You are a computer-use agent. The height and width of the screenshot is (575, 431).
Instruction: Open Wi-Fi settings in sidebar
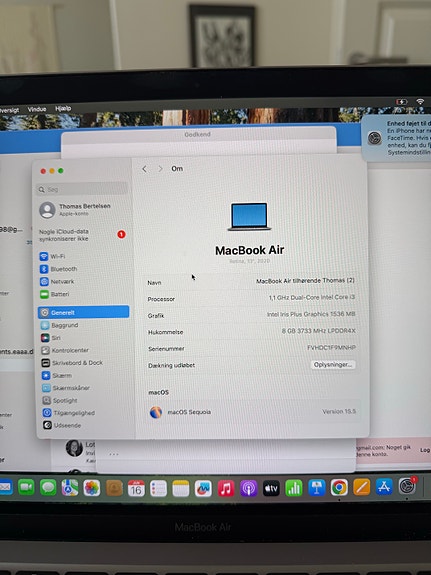click(x=52, y=256)
